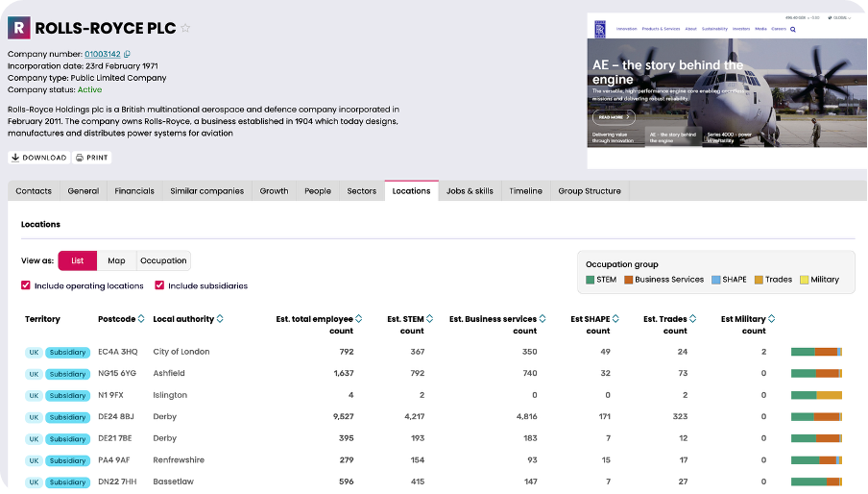Click the Rolls-Royce PLC logo icon
The width and height of the screenshot is (868, 494).
pyautogui.click(x=19, y=28)
